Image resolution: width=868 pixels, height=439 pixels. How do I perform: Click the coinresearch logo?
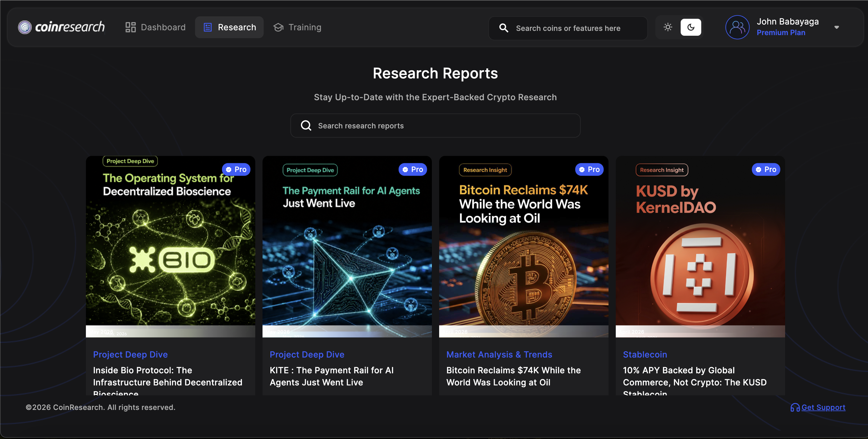[61, 27]
